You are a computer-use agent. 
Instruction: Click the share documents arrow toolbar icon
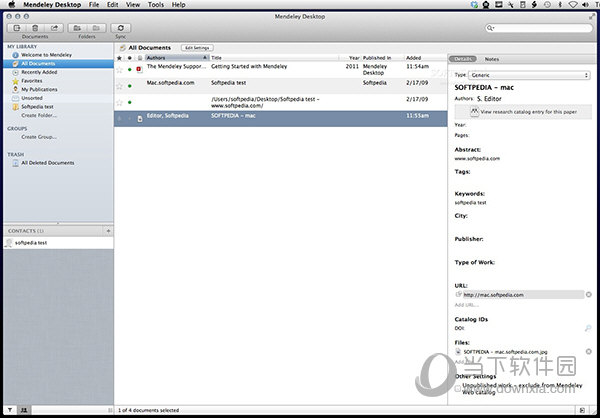pos(54,28)
